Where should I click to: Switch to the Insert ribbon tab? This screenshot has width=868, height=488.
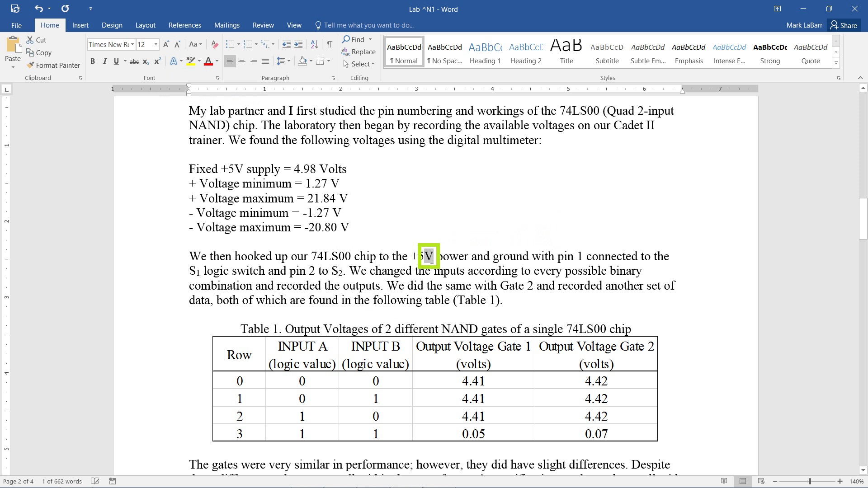(79, 25)
